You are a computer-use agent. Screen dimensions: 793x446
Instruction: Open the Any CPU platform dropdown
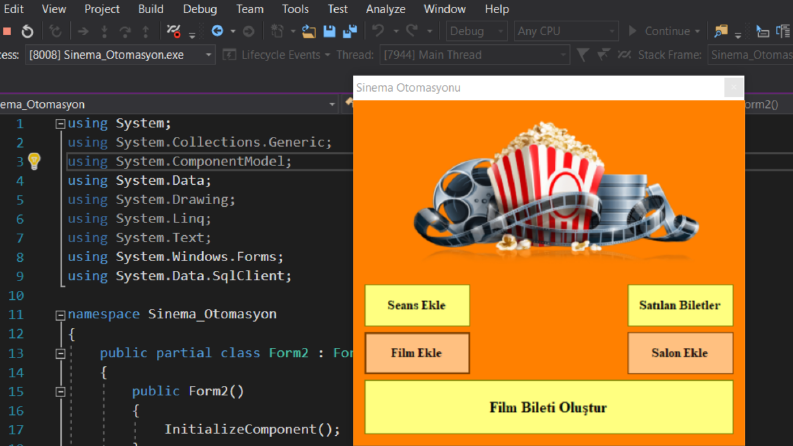click(566, 31)
